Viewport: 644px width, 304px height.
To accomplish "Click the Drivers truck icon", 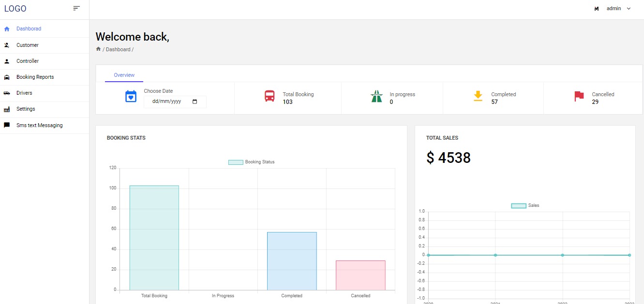I will coord(7,93).
